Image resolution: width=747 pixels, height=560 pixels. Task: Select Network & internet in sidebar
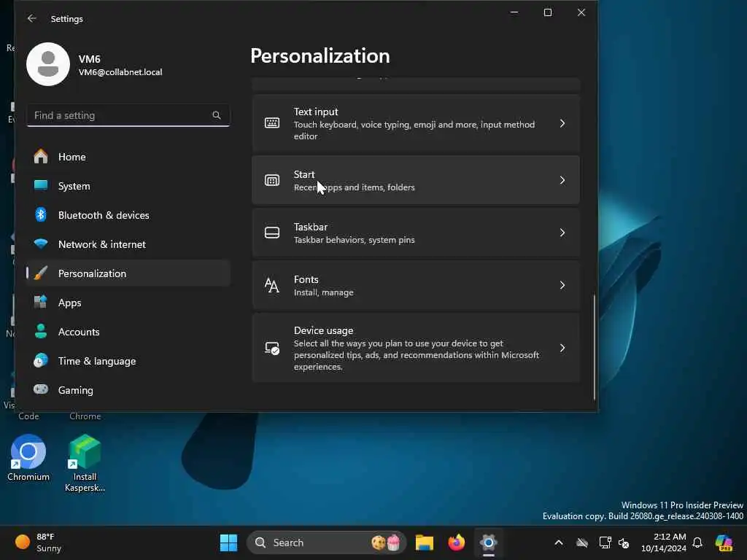(x=128, y=244)
